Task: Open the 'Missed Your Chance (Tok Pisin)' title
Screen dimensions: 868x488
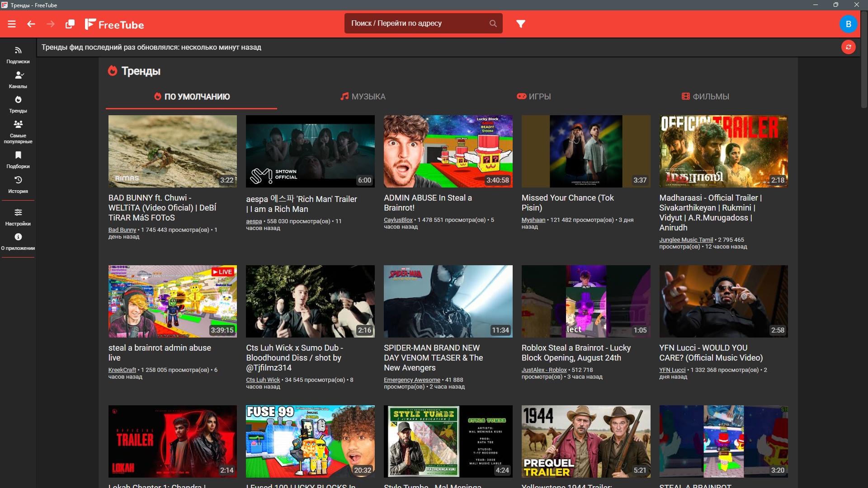Action: 567,203
